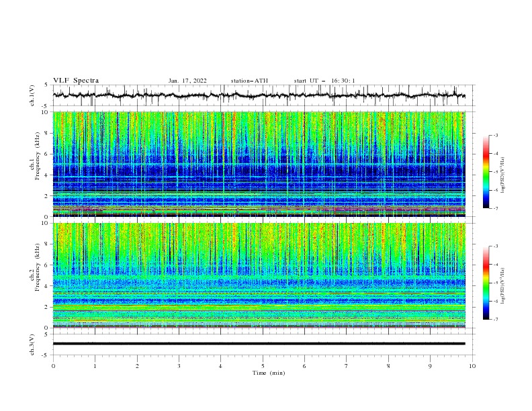The height and width of the screenshot is (411, 532).
Task: Click the "start UT = 16:30:1" text
Action: [324, 81]
